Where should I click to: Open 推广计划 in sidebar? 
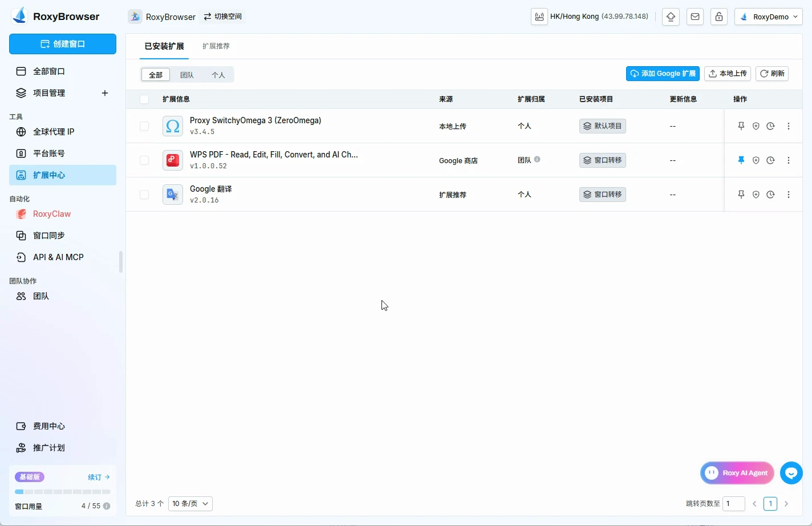63,448
